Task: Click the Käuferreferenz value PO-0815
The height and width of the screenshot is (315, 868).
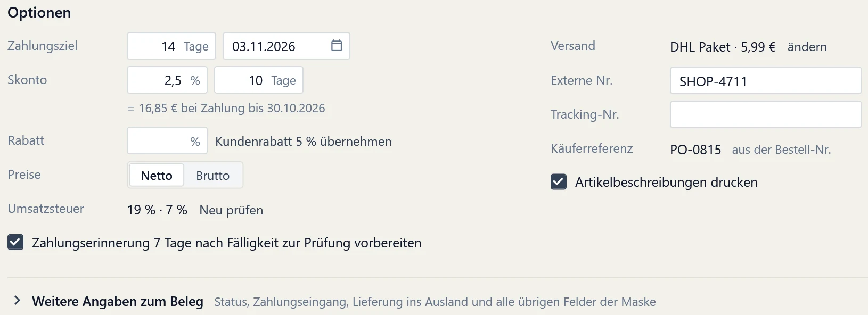Action: point(695,150)
